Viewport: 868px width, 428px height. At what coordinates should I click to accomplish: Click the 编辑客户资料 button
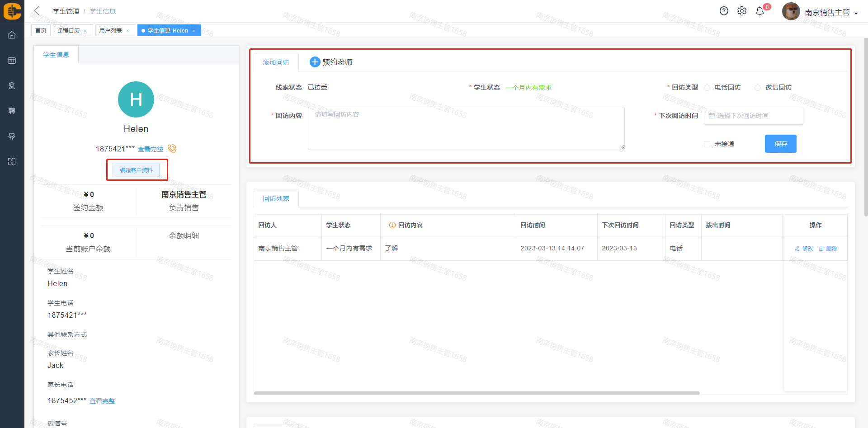136,170
